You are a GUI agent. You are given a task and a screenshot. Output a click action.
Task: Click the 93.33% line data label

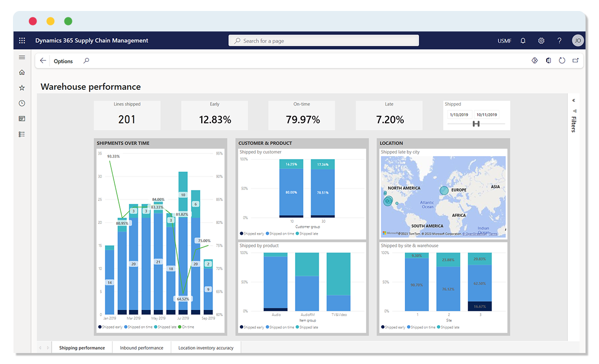113,157
